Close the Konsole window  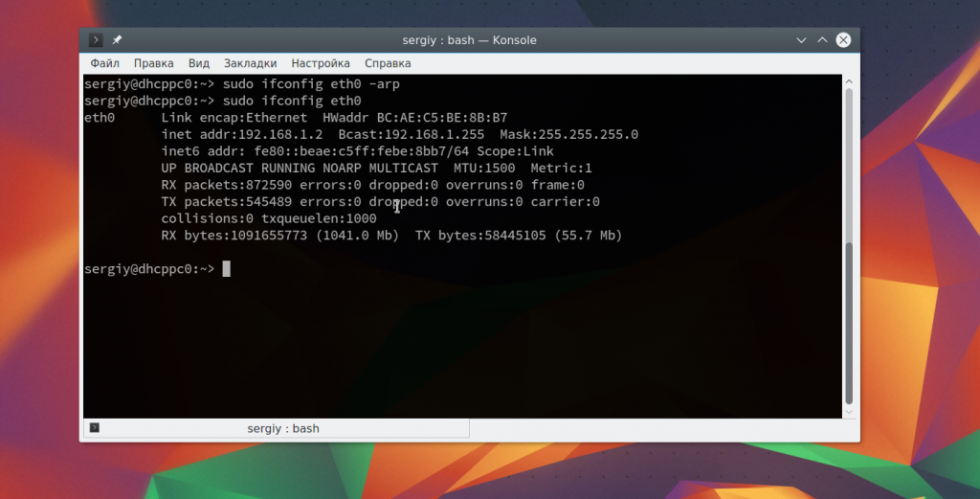[843, 40]
